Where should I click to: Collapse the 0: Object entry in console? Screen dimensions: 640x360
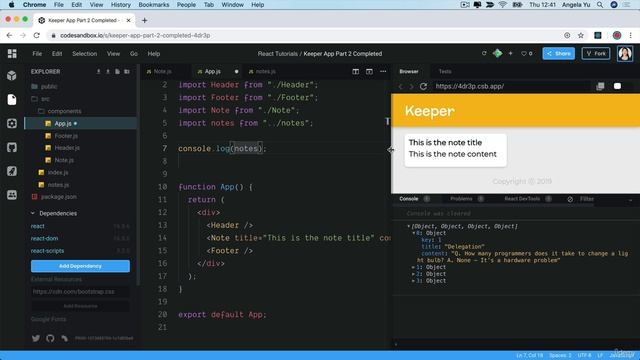(413, 233)
